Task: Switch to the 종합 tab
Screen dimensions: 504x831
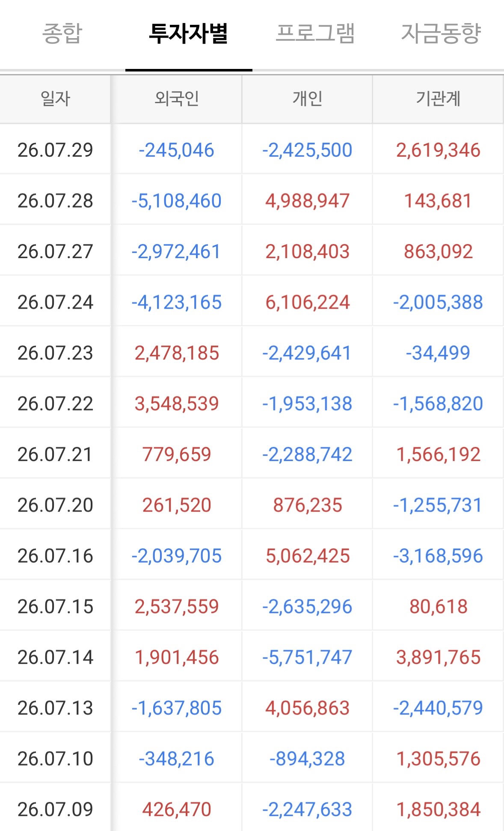Action: (x=62, y=33)
